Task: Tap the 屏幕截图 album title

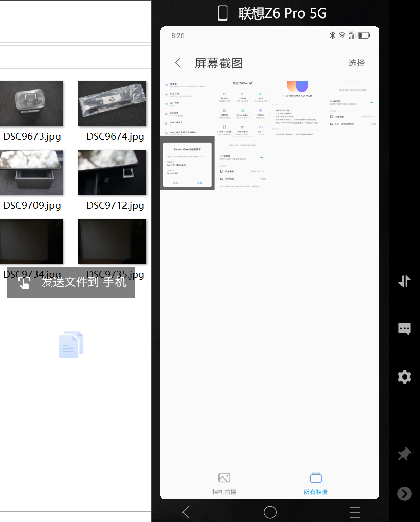Action: [x=218, y=63]
